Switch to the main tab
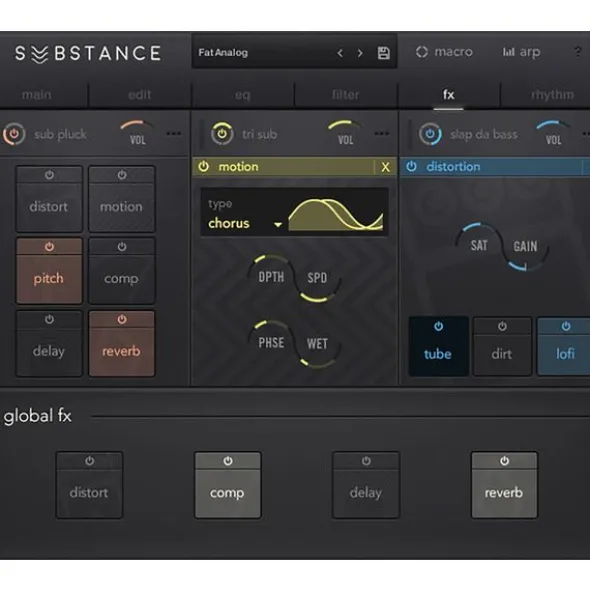The height and width of the screenshot is (591, 590). point(37,95)
